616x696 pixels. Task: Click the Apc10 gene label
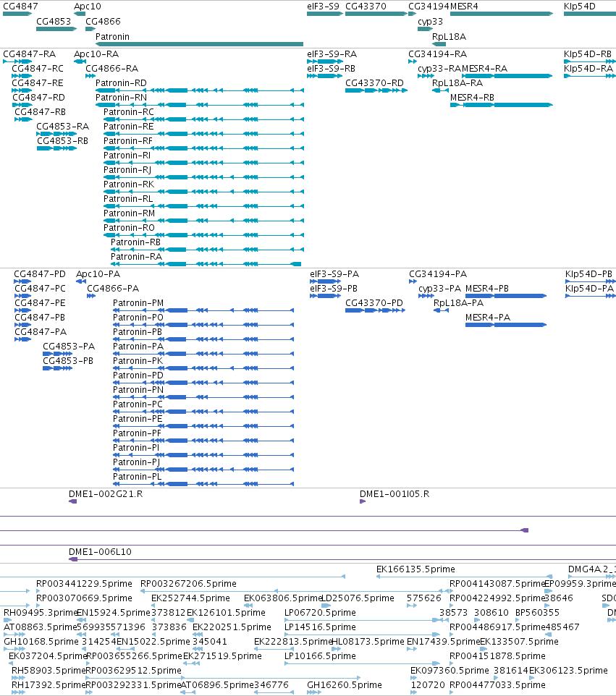point(88,7)
